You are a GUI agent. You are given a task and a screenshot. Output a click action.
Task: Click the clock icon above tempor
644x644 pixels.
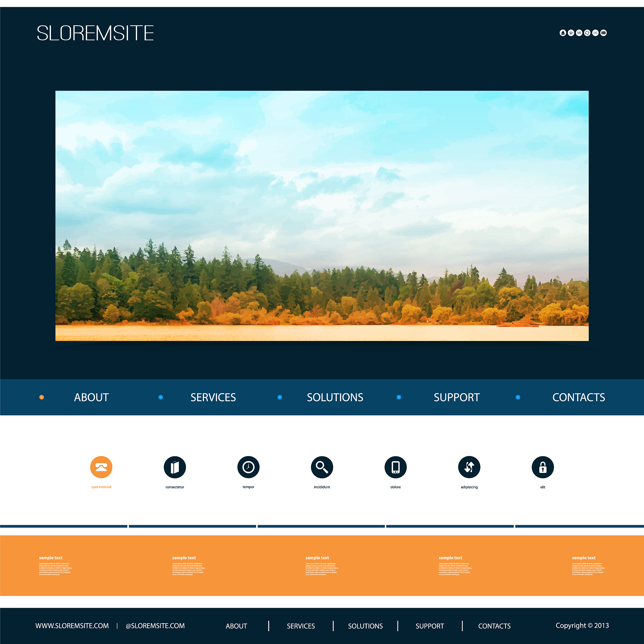[x=248, y=467]
